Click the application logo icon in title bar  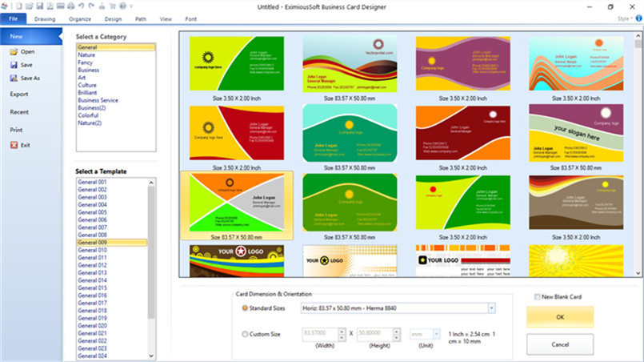pos(5,6)
